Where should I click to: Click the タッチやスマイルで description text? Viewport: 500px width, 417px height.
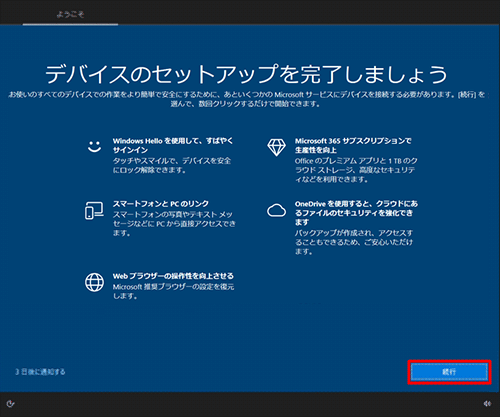[172, 165]
